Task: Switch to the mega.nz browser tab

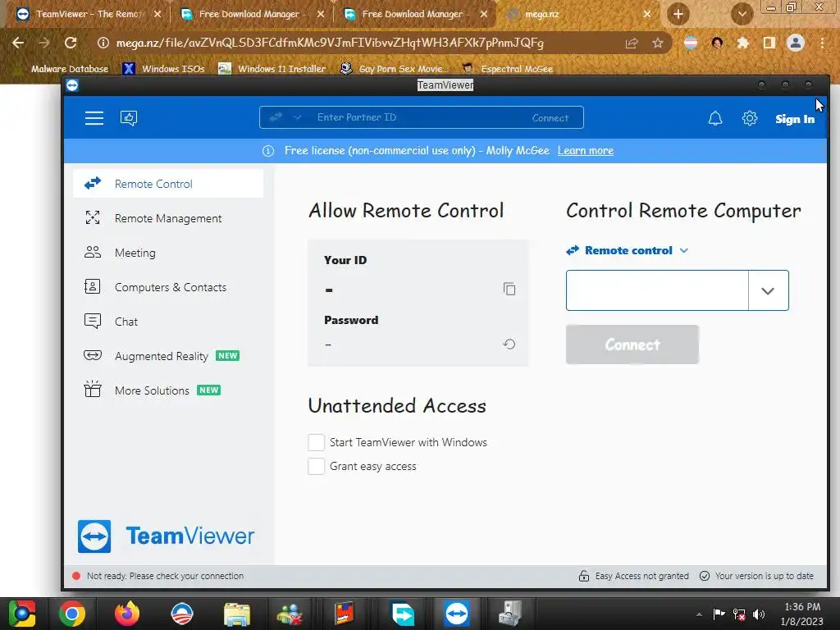Action: pyautogui.click(x=578, y=15)
